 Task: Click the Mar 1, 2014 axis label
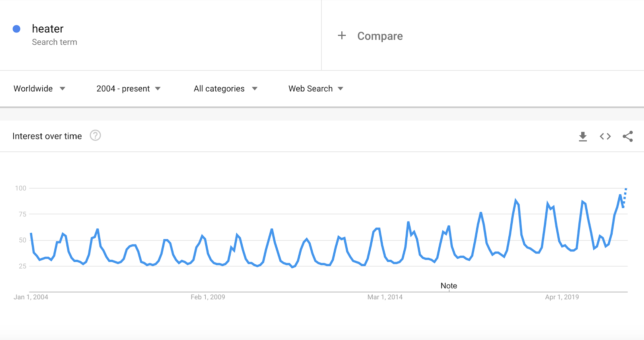tap(385, 297)
